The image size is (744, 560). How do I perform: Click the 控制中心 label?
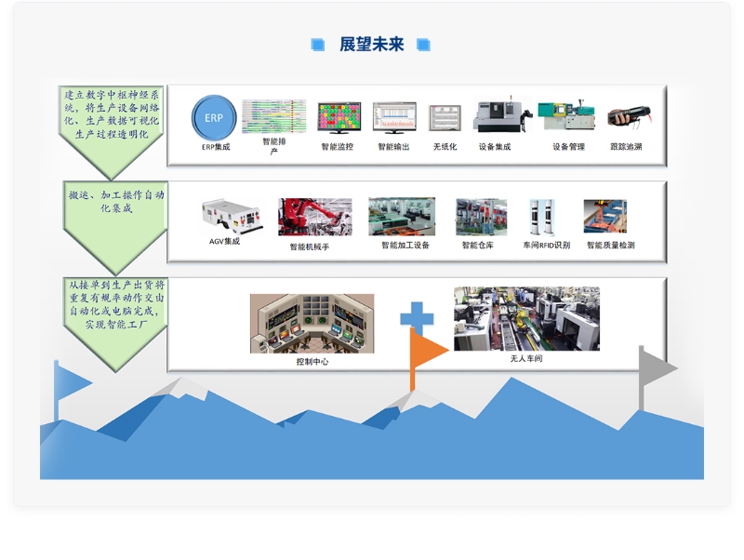click(x=312, y=362)
